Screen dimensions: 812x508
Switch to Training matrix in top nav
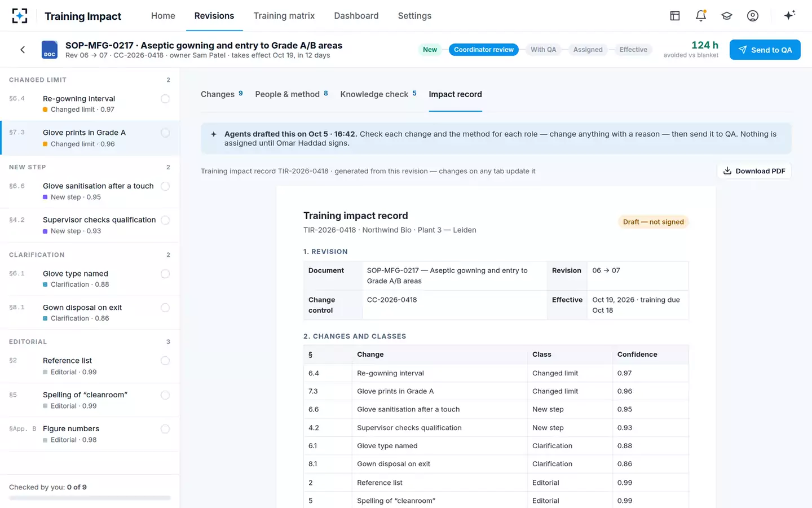[x=284, y=16]
